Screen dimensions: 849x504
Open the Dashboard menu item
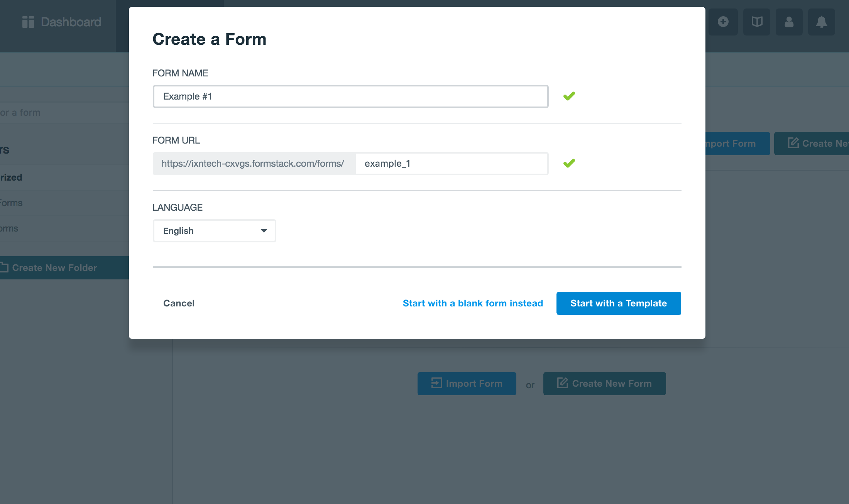click(62, 22)
